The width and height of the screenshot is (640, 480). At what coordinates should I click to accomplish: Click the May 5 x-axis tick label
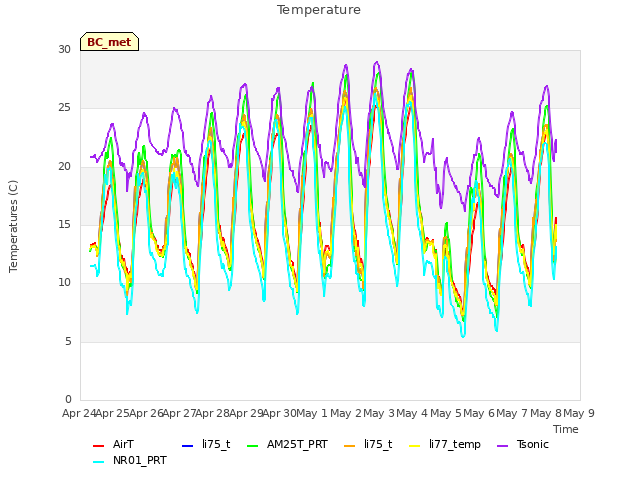[x=446, y=413]
